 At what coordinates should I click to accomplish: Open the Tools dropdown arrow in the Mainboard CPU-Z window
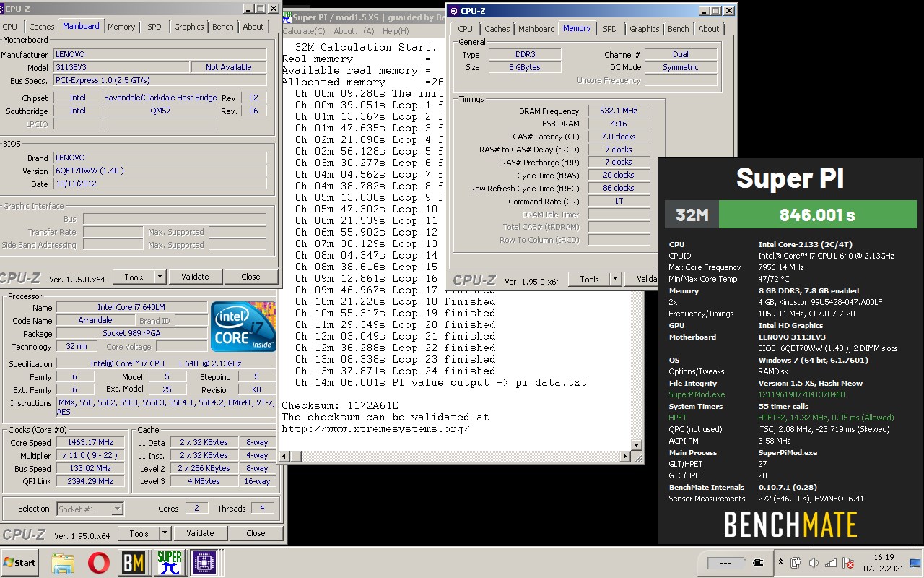pyautogui.click(x=160, y=277)
